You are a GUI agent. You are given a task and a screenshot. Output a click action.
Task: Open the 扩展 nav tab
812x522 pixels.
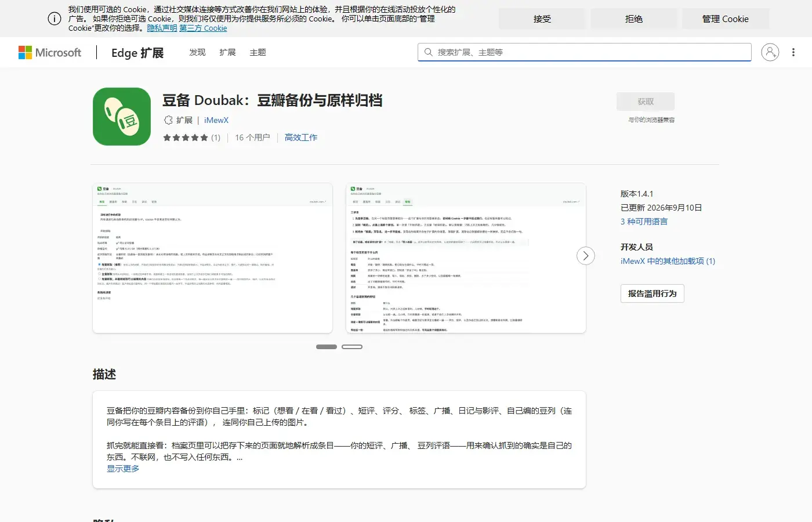227,52
